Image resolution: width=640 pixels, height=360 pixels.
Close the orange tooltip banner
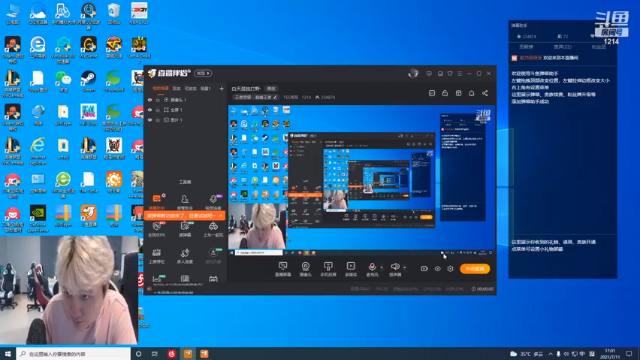tap(221, 215)
